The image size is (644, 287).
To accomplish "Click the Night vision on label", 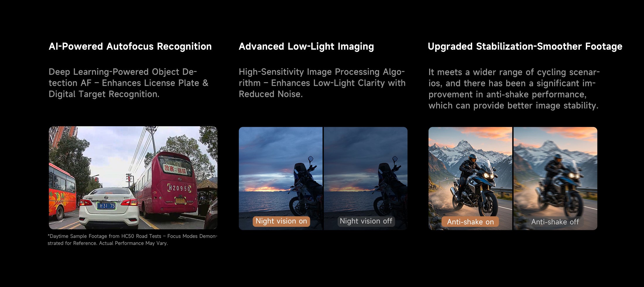I will [x=281, y=221].
